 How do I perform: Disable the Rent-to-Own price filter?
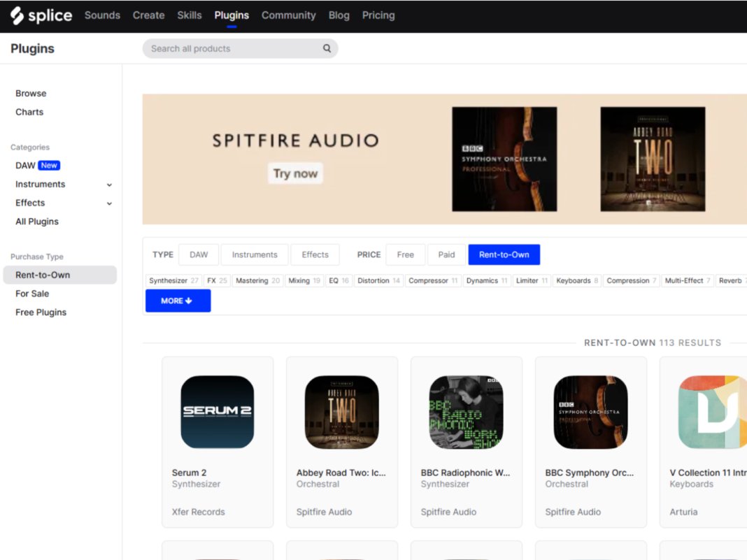(504, 254)
